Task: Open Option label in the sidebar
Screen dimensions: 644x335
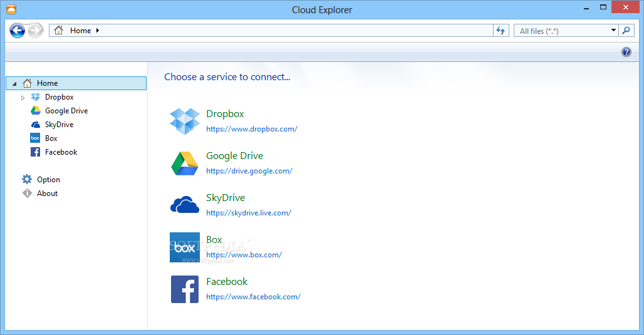Action: pos(48,180)
